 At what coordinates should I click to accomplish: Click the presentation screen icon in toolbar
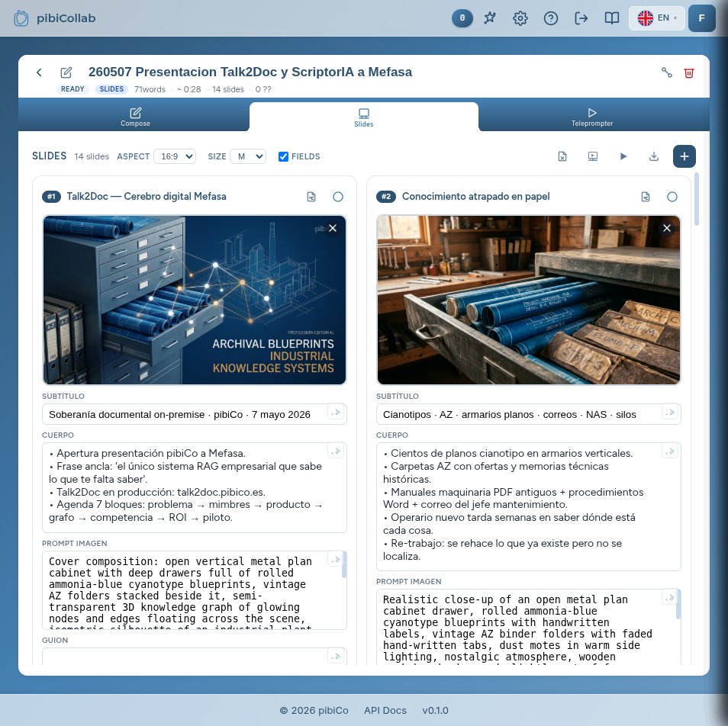point(593,156)
